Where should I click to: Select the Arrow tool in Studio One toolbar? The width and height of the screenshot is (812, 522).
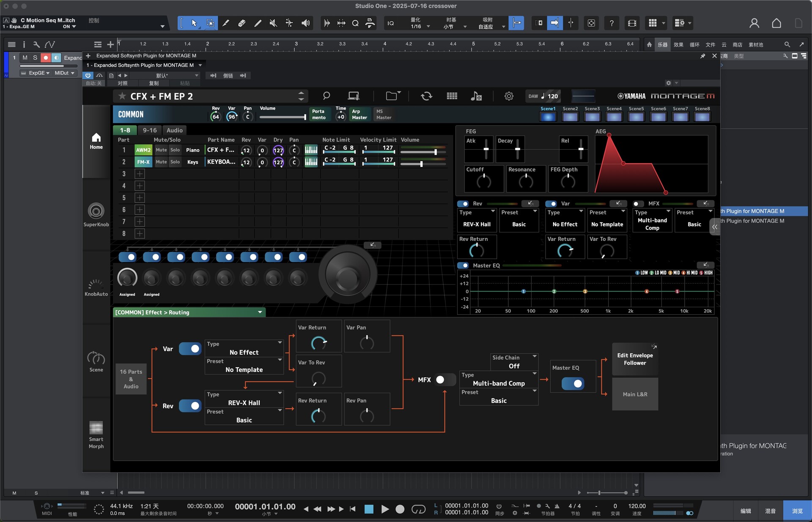tap(194, 23)
